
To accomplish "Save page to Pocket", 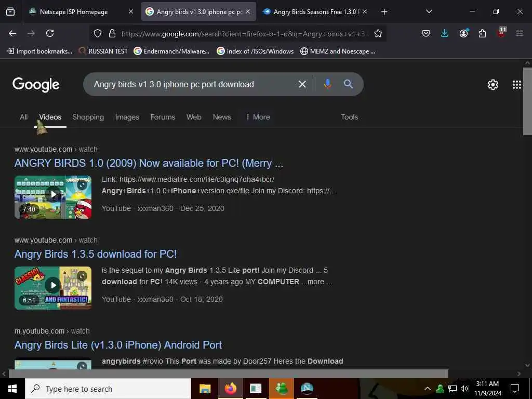I will point(426,33).
